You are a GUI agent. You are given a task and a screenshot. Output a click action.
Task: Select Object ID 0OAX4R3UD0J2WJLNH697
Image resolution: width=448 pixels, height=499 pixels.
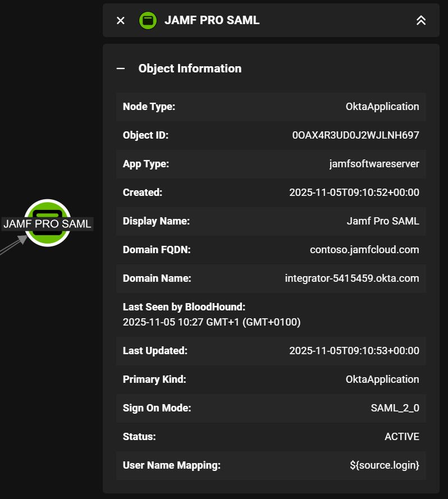pyautogui.click(x=355, y=135)
